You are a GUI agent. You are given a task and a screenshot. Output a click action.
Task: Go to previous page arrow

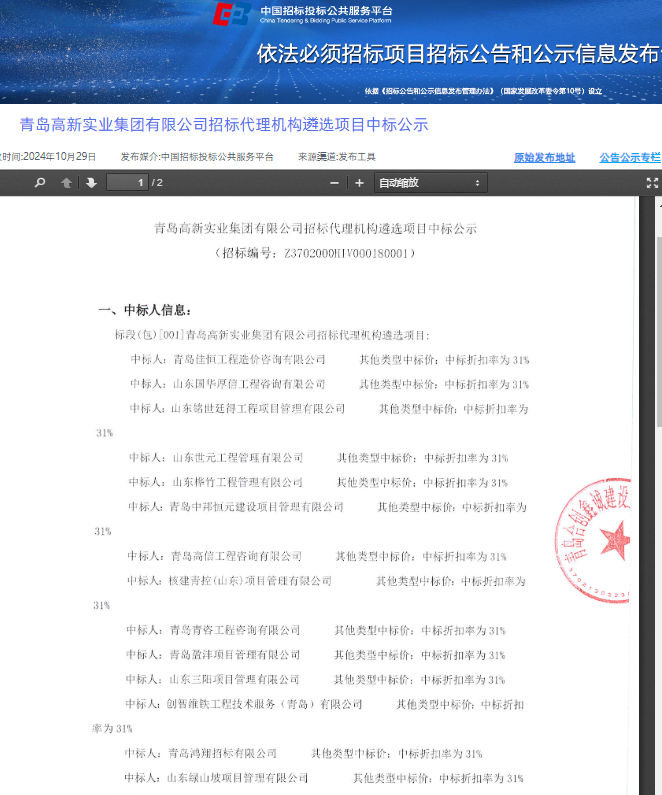[x=67, y=183]
